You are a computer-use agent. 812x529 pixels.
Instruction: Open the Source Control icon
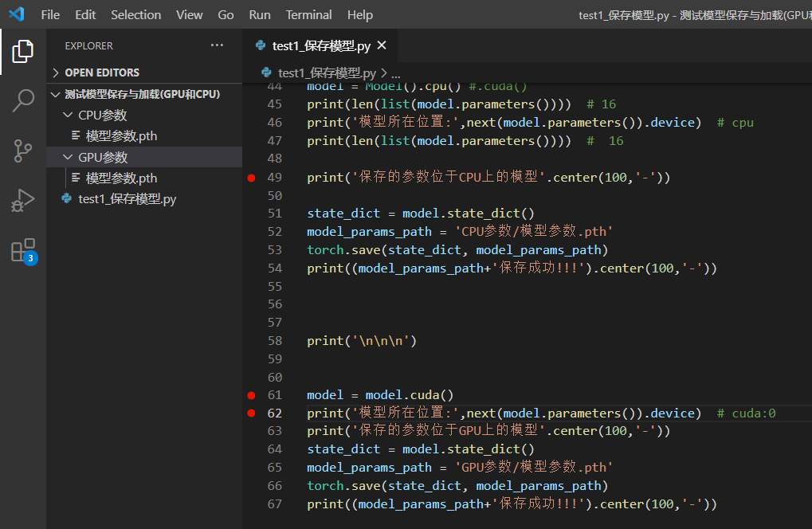tap(22, 151)
